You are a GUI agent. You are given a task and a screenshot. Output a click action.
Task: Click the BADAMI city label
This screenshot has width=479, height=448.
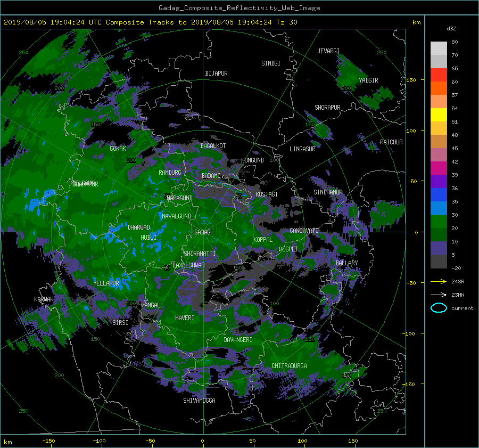211,176
